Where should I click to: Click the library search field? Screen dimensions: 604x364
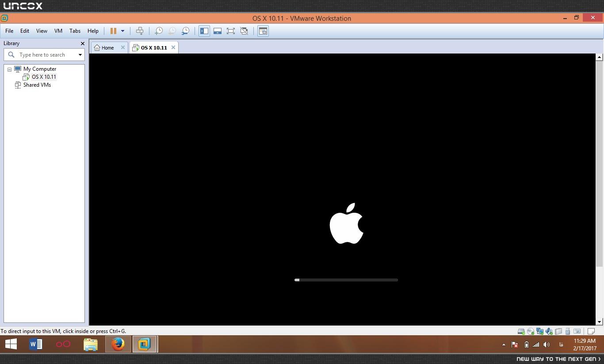click(x=44, y=55)
